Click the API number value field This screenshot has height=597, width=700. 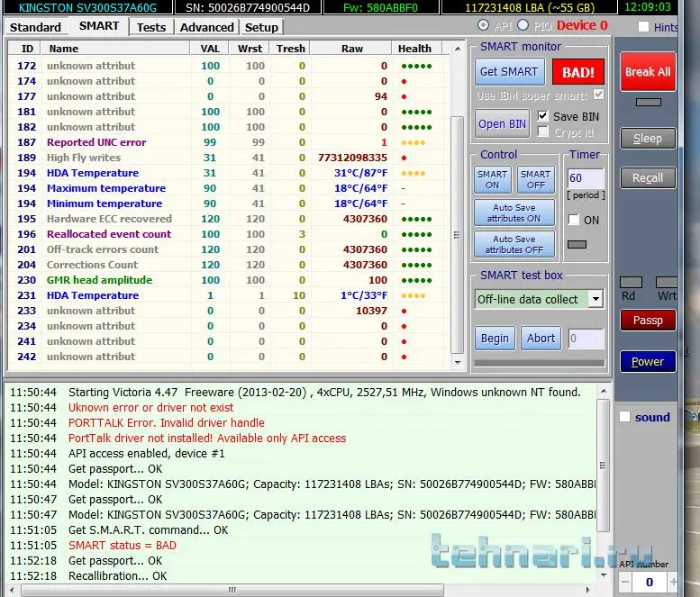coord(650,582)
